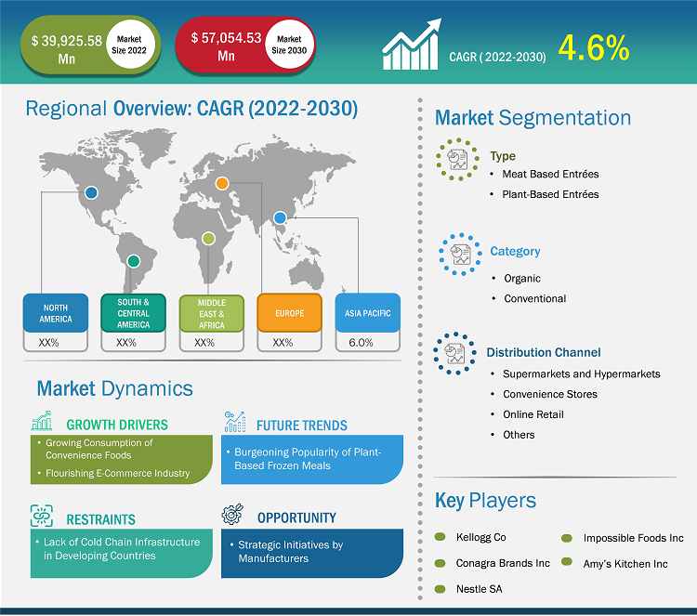Click the Asia Pacific blue map marker
Screen dimensions: 697x616
click(280, 217)
